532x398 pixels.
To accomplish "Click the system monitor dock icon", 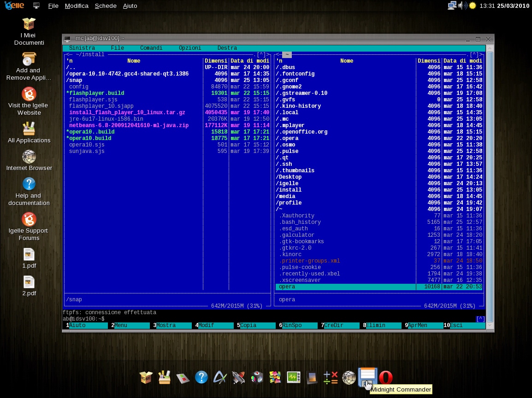I will point(294,378).
